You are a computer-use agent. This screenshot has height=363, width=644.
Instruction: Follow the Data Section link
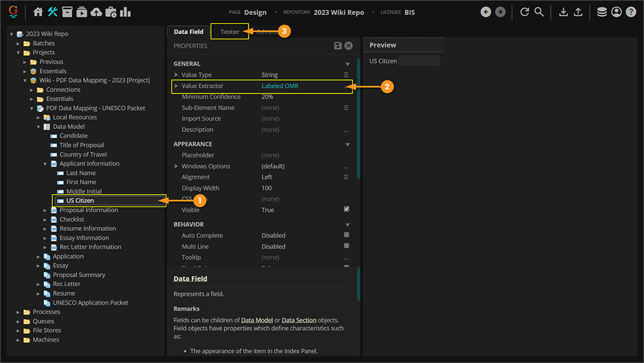pos(299,320)
